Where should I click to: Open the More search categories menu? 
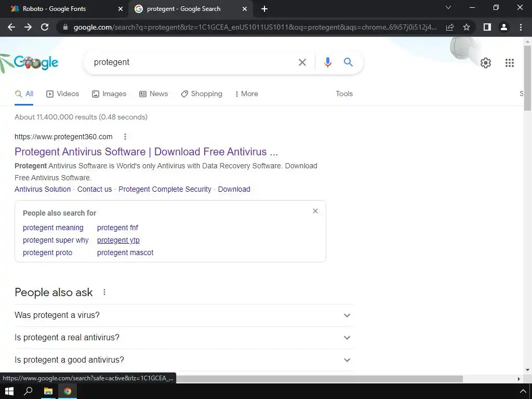pos(247,94)
